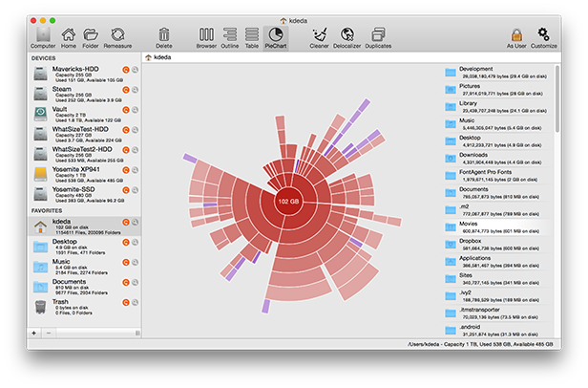Screen dimensions: 588x388
Task: Go to Home folder from toolbar
Action: click(69, 37)
